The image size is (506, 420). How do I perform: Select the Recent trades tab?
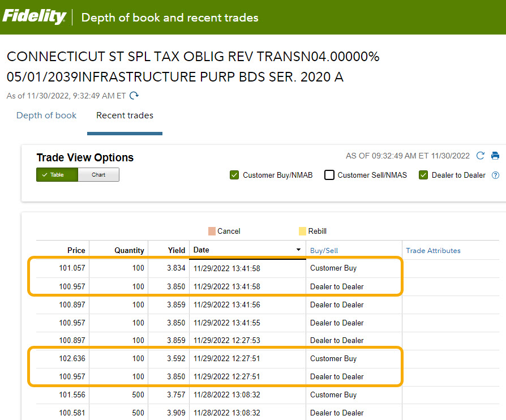(x=125, y=115)
